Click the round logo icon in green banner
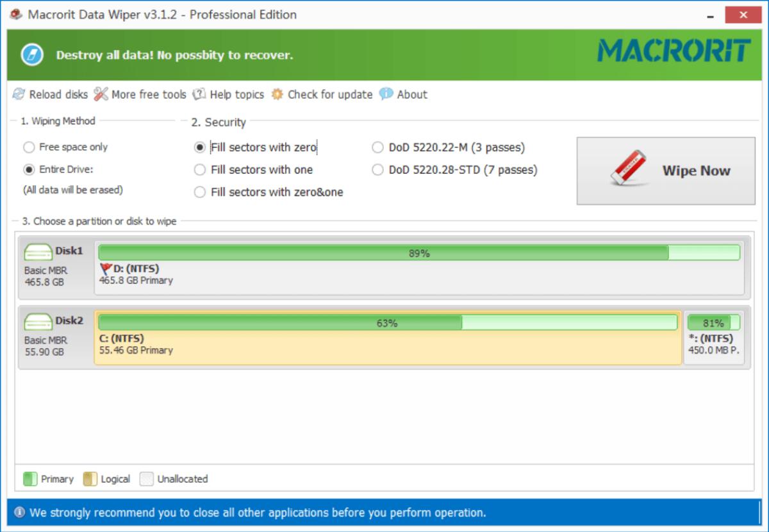The image size is (769, 532). click(x=32, y=54)
